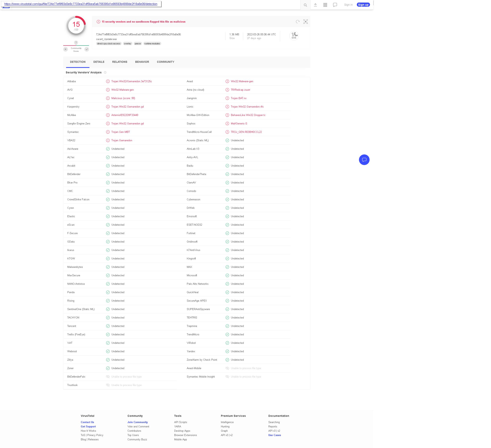
Task: Click the 1.36 MB size value
Action: point(234,34)
